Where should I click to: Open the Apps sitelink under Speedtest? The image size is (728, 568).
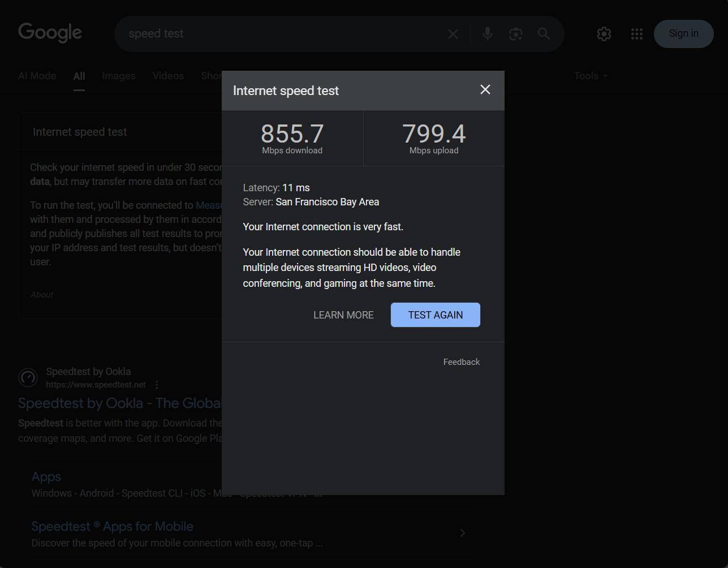[46, 477]
